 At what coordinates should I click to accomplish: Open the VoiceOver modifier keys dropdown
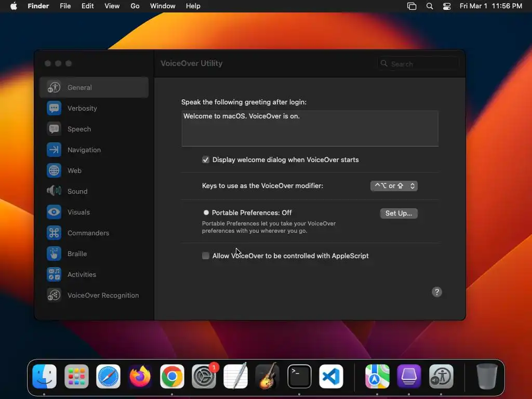[x=394, y=185]
